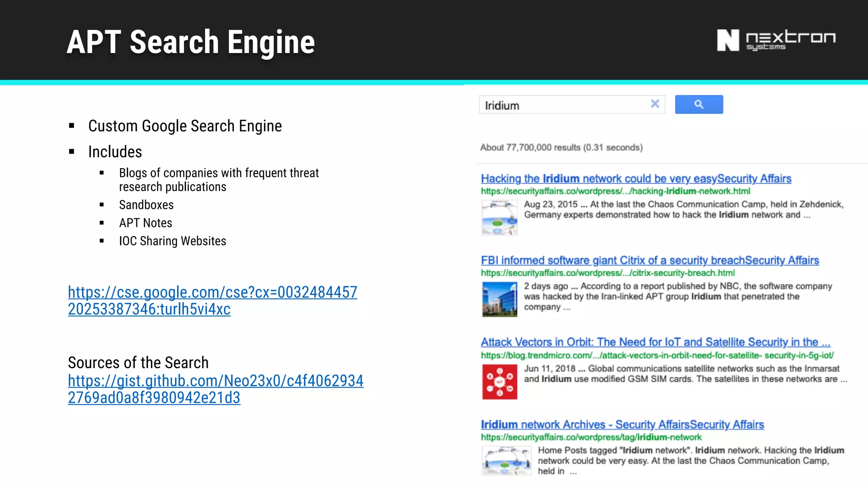Click the 'Aug 23, 2015' result snippet
This screenshot has width=868, height=488.
[684, 209]
